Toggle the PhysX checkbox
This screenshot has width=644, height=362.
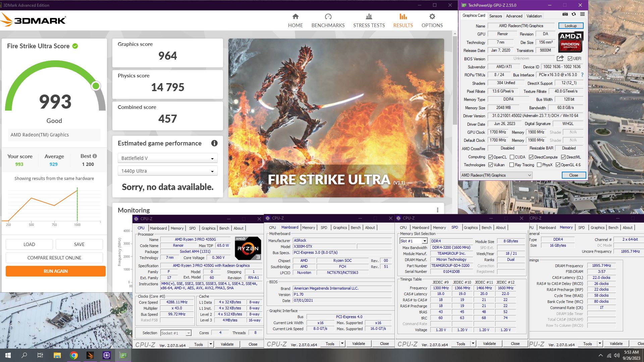(539, 165)
